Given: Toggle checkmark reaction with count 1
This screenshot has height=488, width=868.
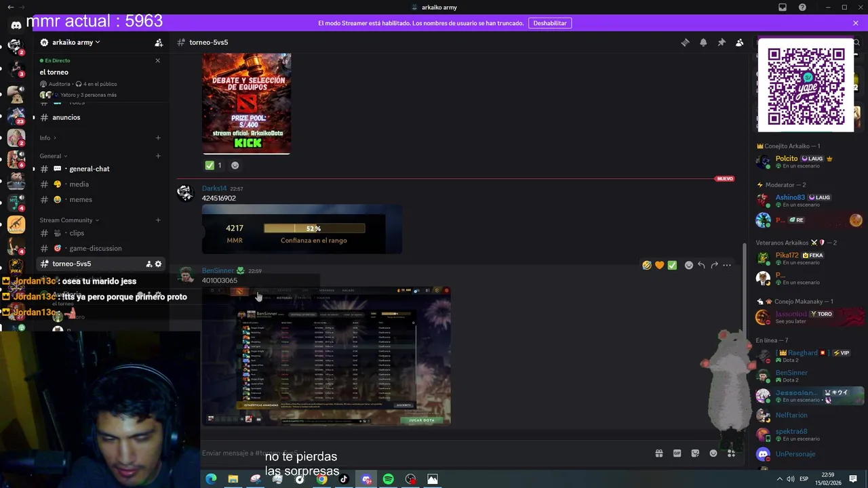Looking at the screenshot, I should pyautogui.click(x=214, y=165).
